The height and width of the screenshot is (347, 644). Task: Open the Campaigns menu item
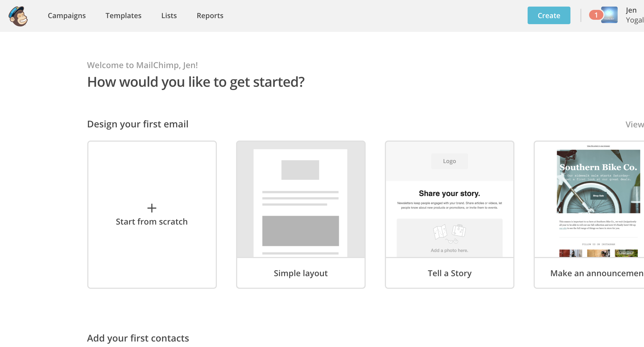tap(67, 16)
